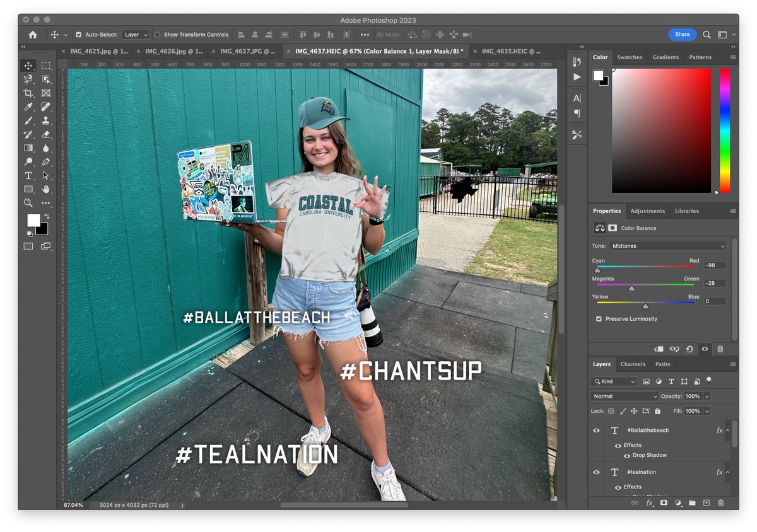Edit the Cyan-Red value field
Viewport: 757px width, 532px height.
(715, 265)
